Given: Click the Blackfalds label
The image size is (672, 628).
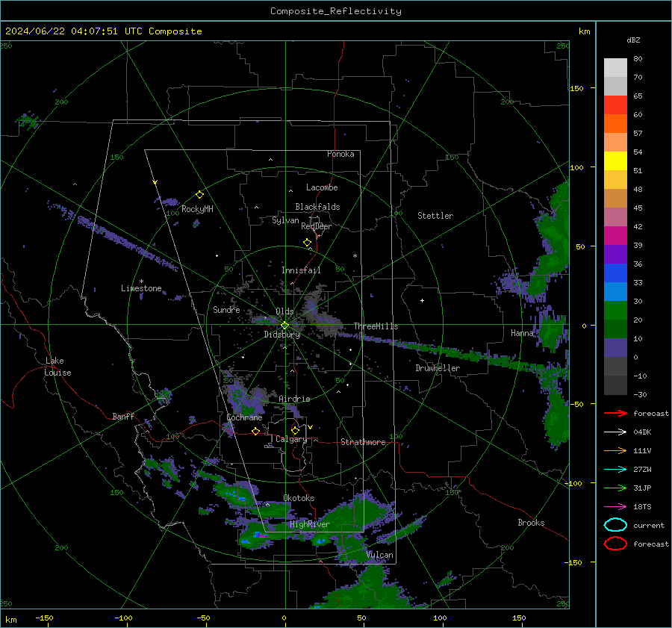Looking at the screenshot, I should [x=317, y=207].
